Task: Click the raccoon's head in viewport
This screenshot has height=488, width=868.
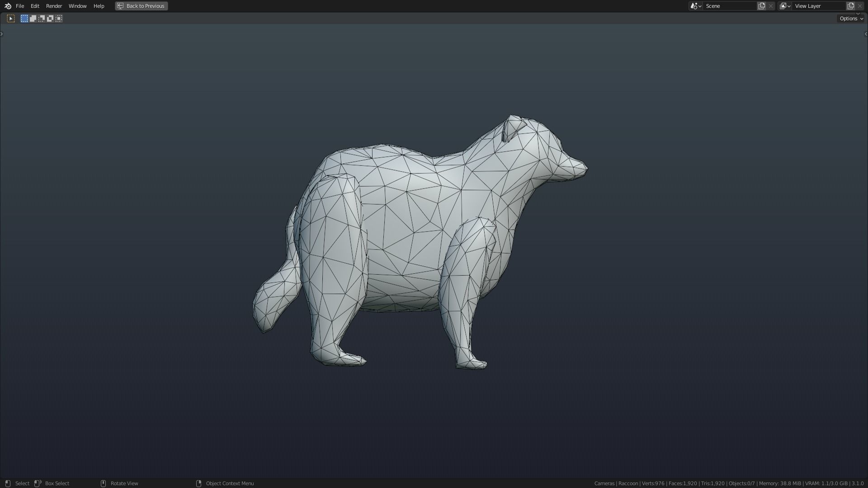Action: pos(542,149)
